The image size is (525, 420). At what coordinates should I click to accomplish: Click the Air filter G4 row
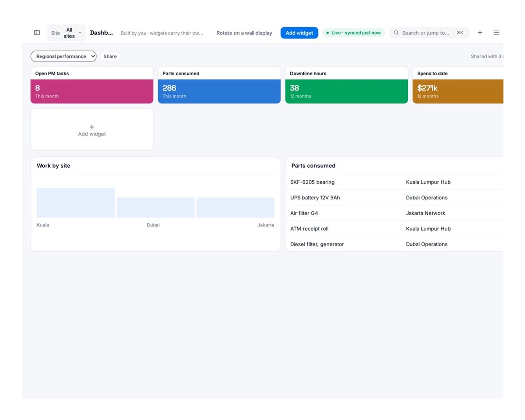click(x=395, y=213)
